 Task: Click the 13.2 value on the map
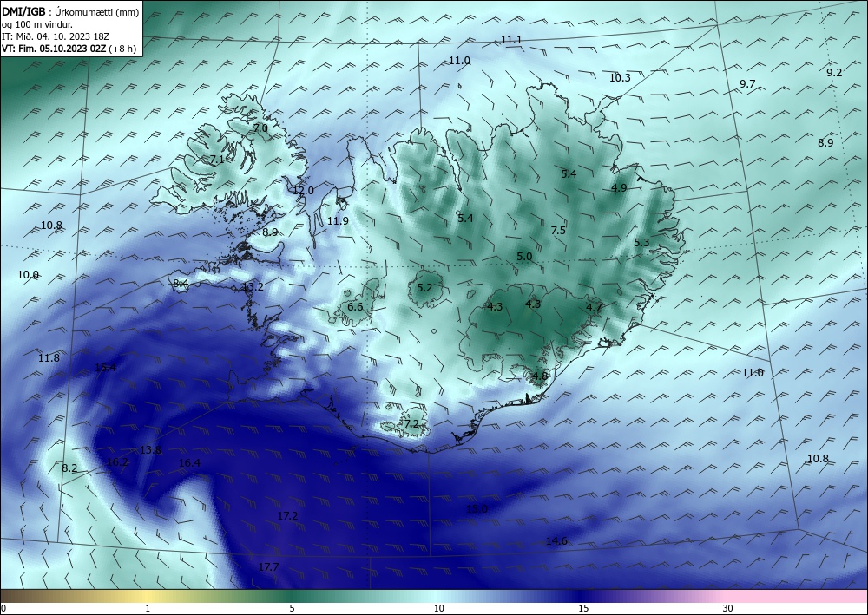coord(253,287)
